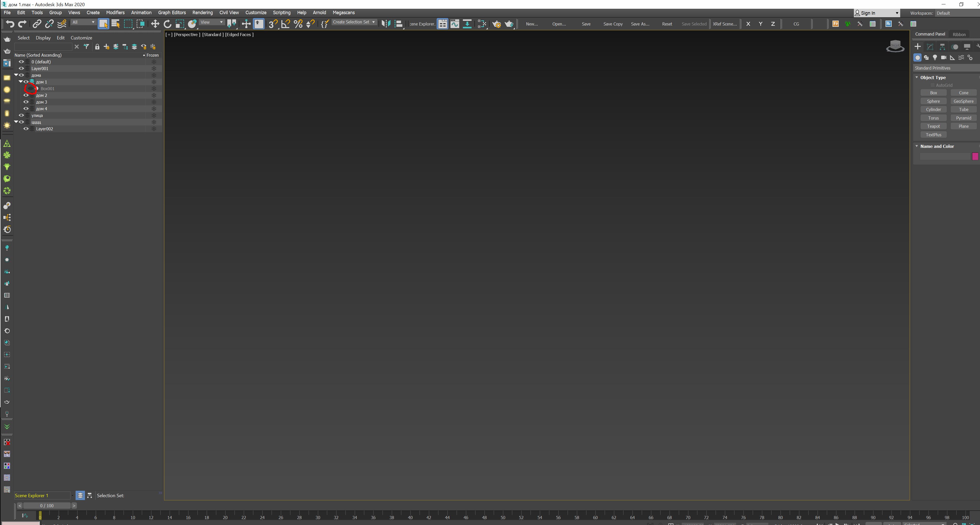980x525 pixels.
Task: Toggle the Angle Snap button
Action: pyautogui.click(x=285, y=24)
